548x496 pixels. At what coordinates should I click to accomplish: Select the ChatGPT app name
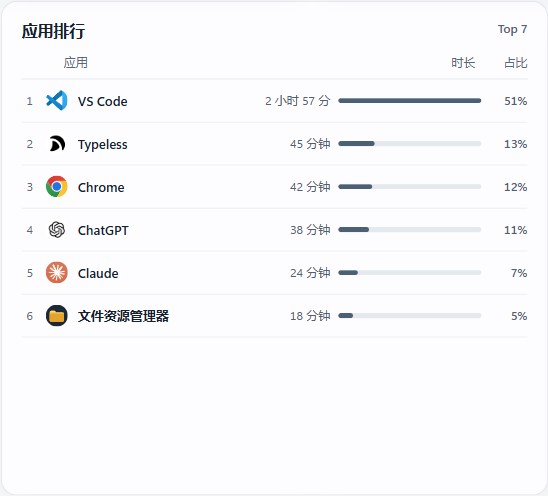(103, 230)
